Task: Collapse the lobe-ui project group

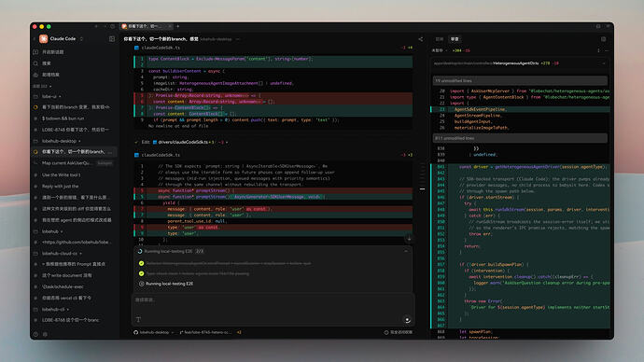Action: [60, 96]
